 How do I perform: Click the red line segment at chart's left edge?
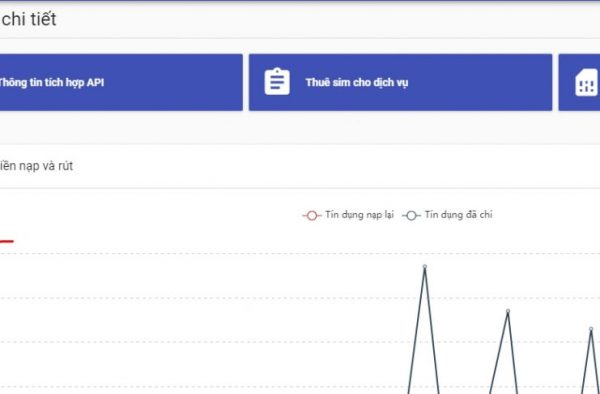[7, 241]
